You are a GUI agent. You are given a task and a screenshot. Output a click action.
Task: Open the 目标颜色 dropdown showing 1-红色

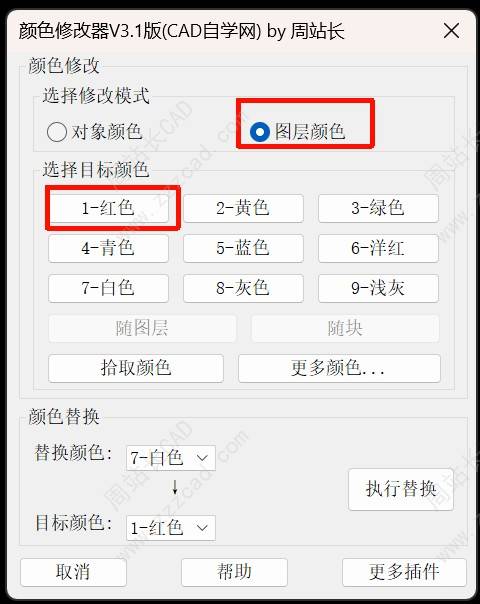(x=171, y=528)
